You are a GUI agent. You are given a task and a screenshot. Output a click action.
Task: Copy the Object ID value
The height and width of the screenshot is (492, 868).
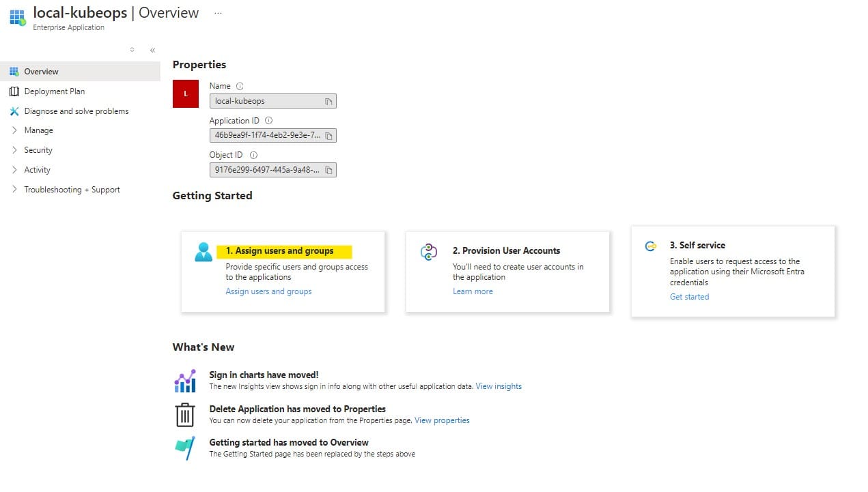[328, 170]
